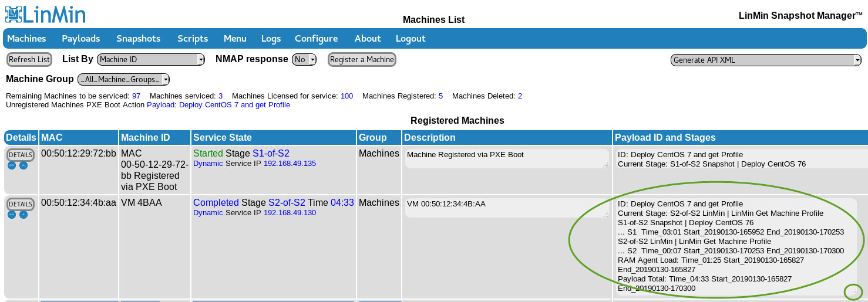Select the Configure menu item

pos(316,39)
